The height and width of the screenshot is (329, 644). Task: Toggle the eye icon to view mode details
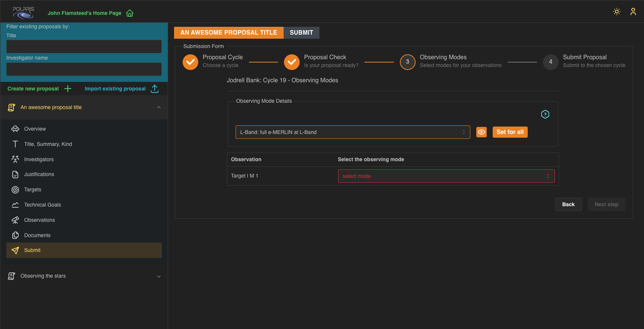[x=482, y=132]
